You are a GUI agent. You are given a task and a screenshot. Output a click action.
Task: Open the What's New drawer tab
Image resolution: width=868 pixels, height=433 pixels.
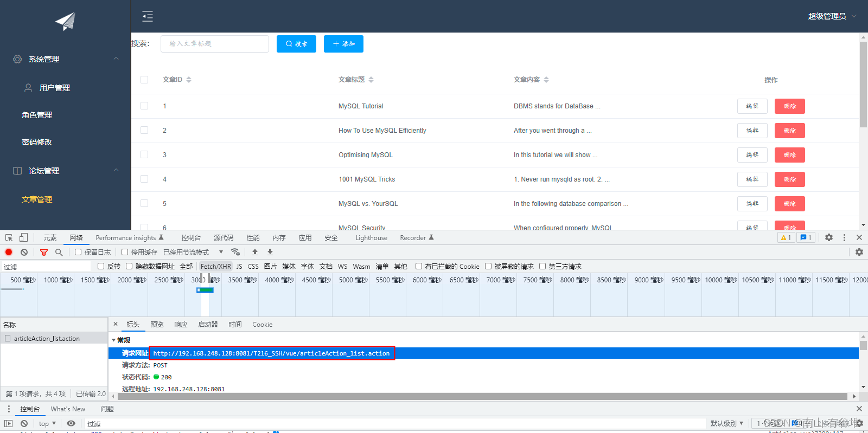[68, 409]
